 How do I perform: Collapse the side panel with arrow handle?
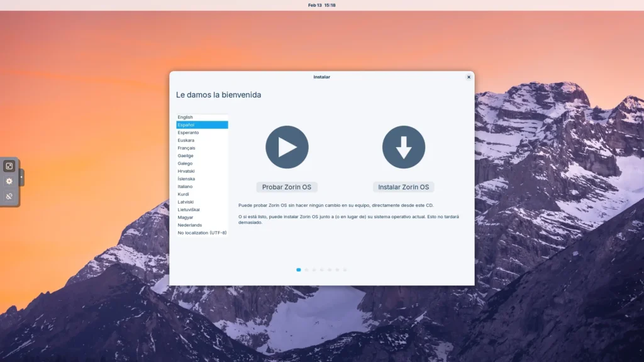pos(22,177)
